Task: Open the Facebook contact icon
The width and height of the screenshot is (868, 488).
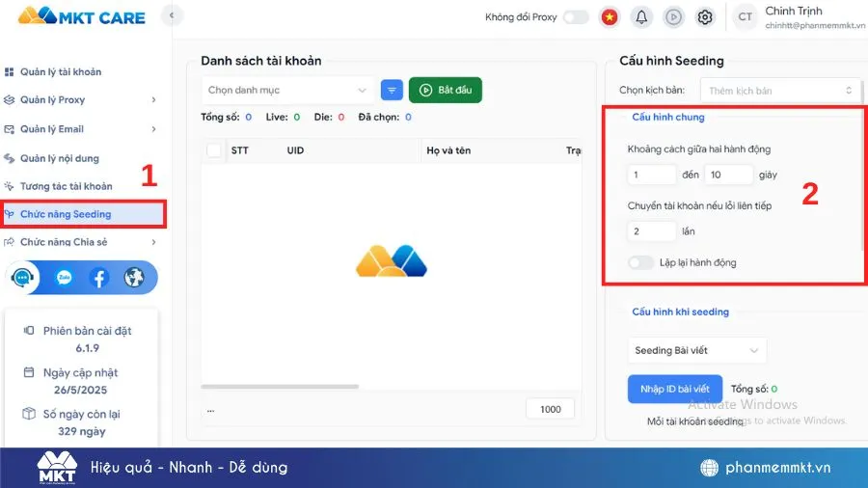Action: click(99, 277)
